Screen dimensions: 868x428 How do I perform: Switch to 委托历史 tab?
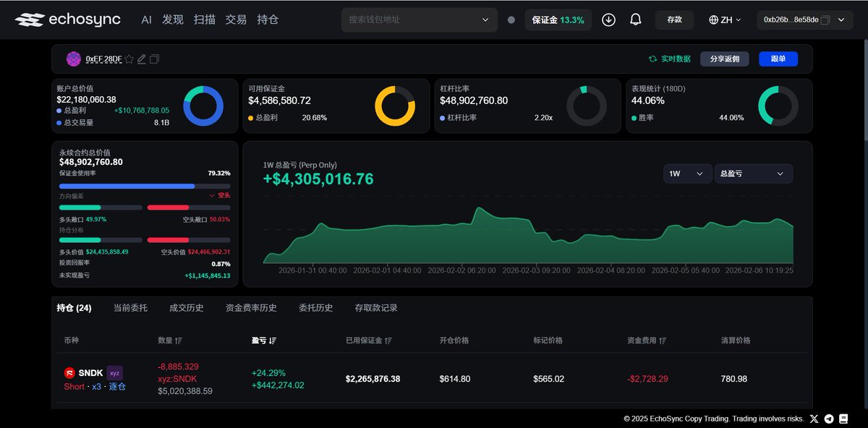point(316,308)
